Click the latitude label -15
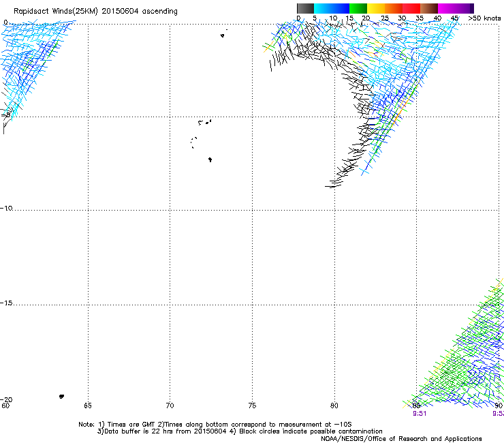 (6, 303)
